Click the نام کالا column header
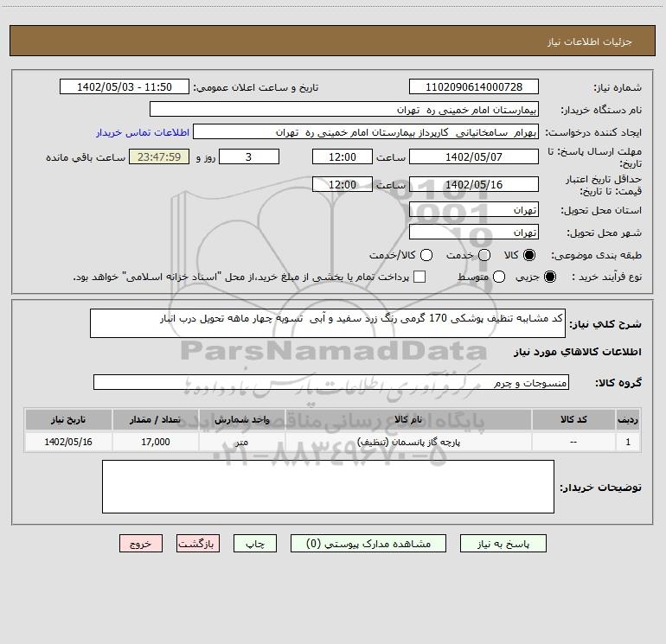 point(408,419)
